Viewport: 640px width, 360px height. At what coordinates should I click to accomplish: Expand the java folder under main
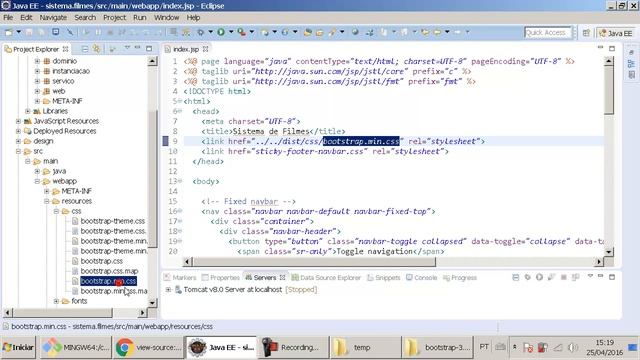[37, 171]
